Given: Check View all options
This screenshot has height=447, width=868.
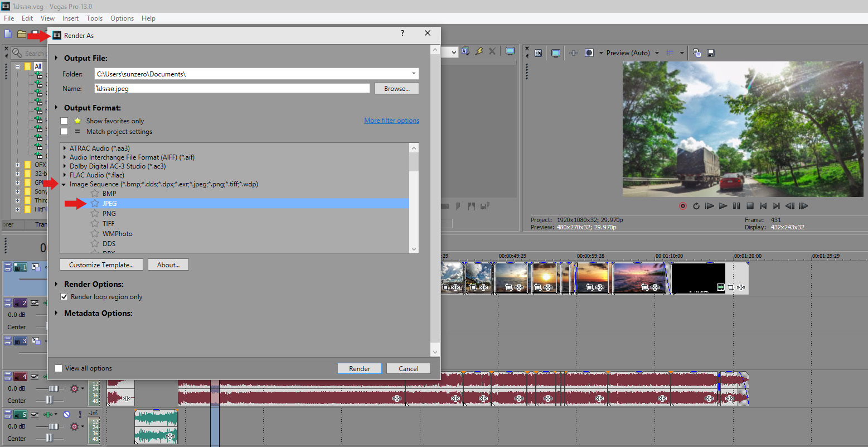Looking at the screenshot, I should point(59,368).
